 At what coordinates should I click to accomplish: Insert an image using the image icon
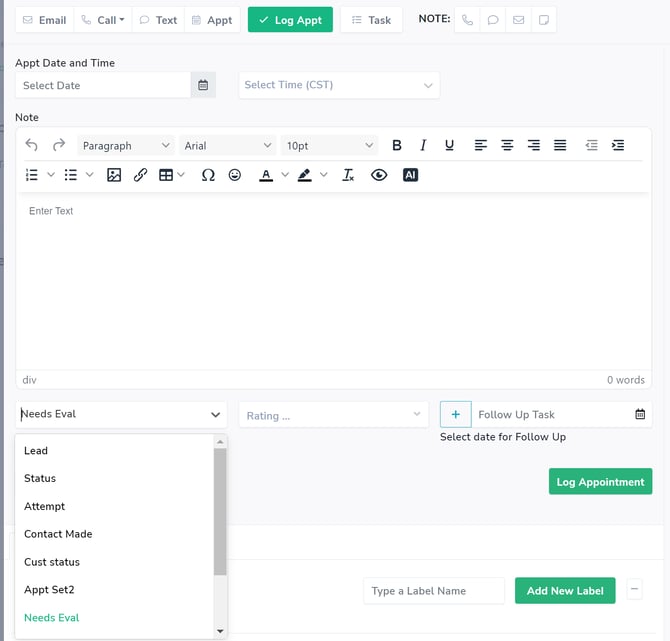pyautogui.click(x=114, y=175)
